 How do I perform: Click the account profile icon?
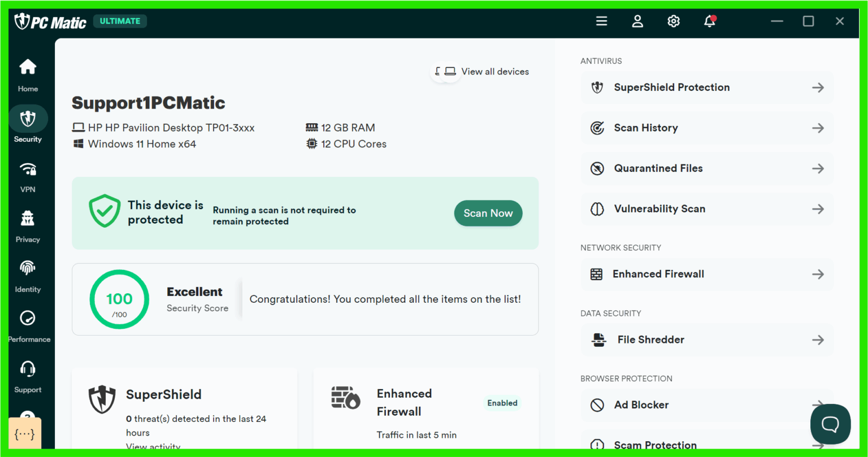(637, 21)
